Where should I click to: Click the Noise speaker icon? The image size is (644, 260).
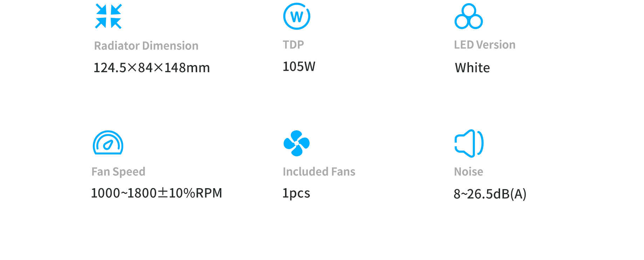click(x=469, y=143)
